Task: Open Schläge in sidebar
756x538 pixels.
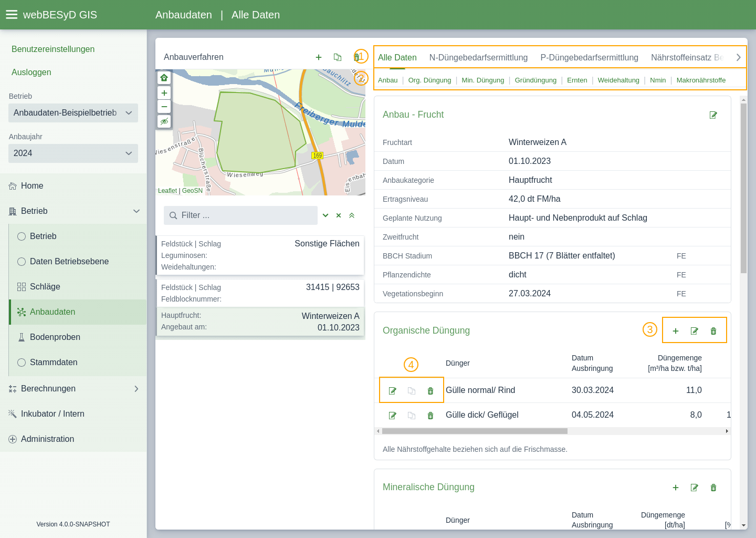Action: pyautogui.click(x=78, y=287)
